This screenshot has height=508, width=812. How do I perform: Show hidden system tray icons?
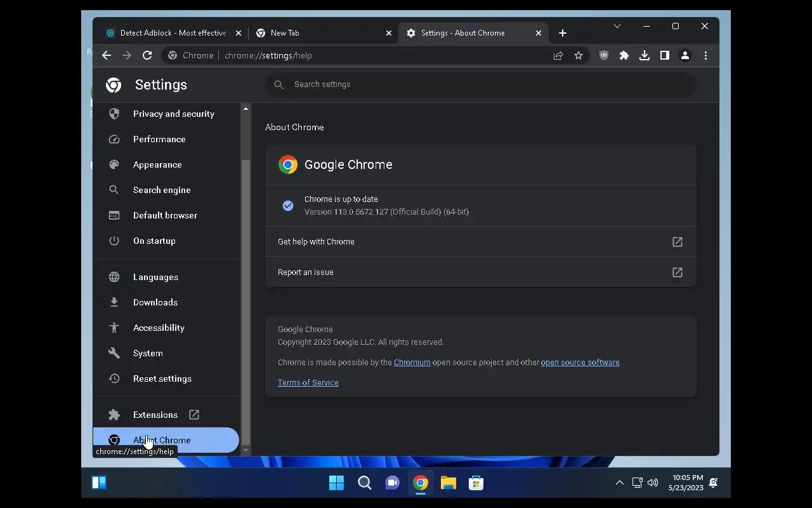tap(620, 483)
